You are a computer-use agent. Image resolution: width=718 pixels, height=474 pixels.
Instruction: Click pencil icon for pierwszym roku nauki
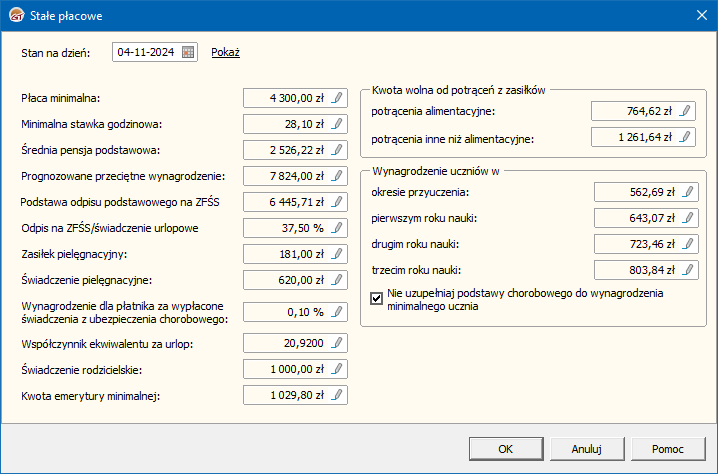click(688, 218)
